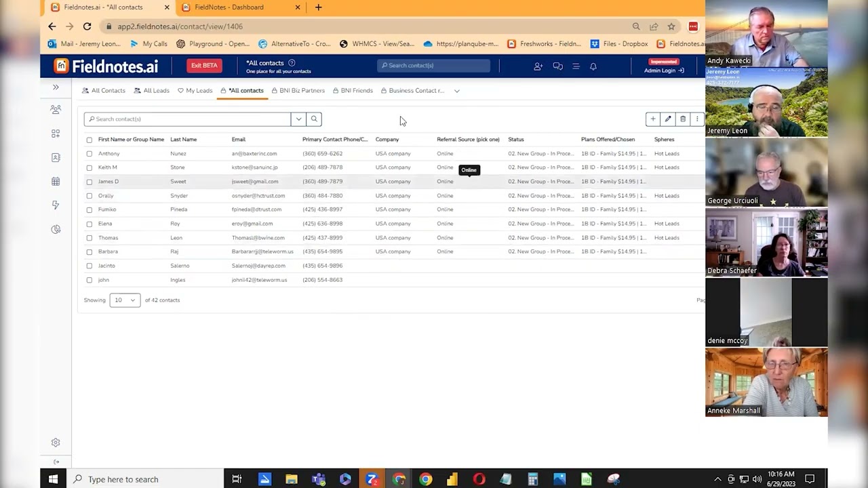Open the WHMCS - View/Sea... bookmark

[377, 44]
